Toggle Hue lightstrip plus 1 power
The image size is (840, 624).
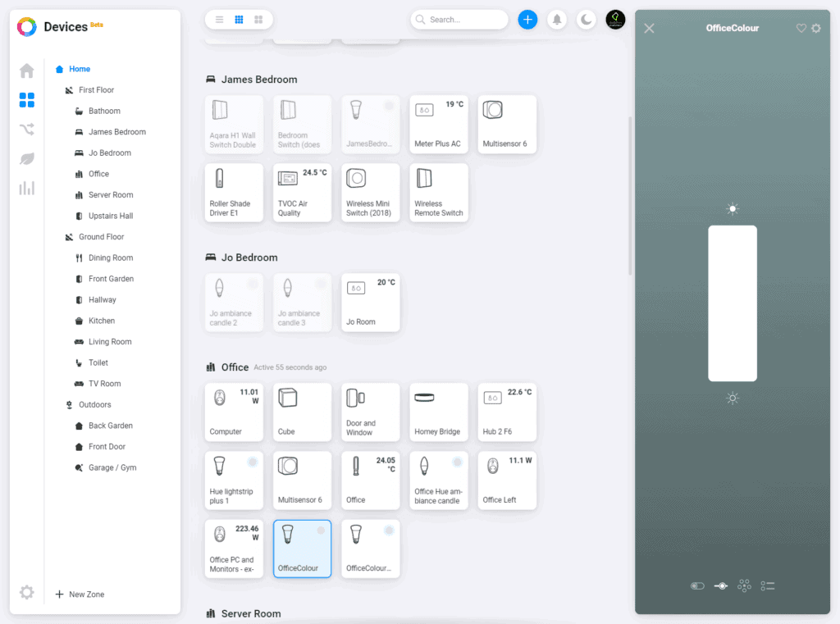click(x=253, y=462)
